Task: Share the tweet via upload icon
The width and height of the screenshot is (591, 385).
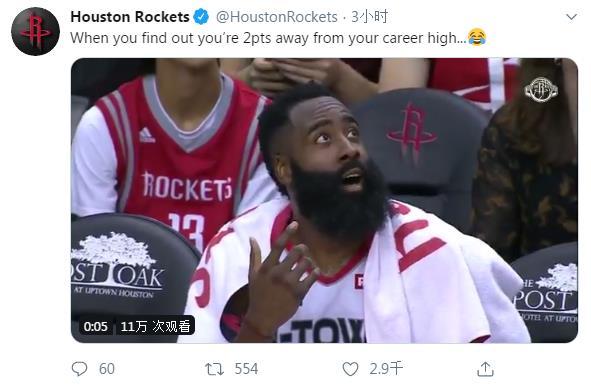Action: (x=485, y=369)
